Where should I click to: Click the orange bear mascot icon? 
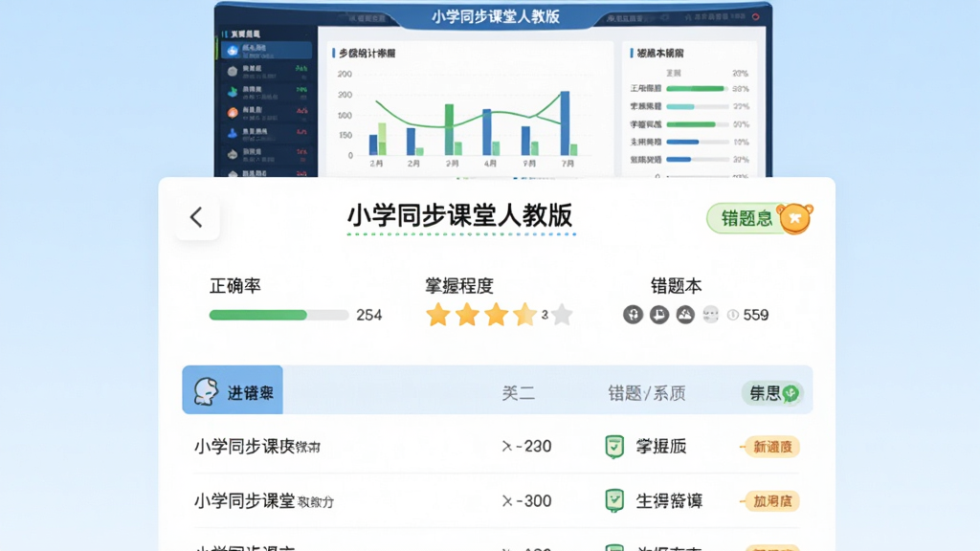pyautogui.click(x=795, y=219)
